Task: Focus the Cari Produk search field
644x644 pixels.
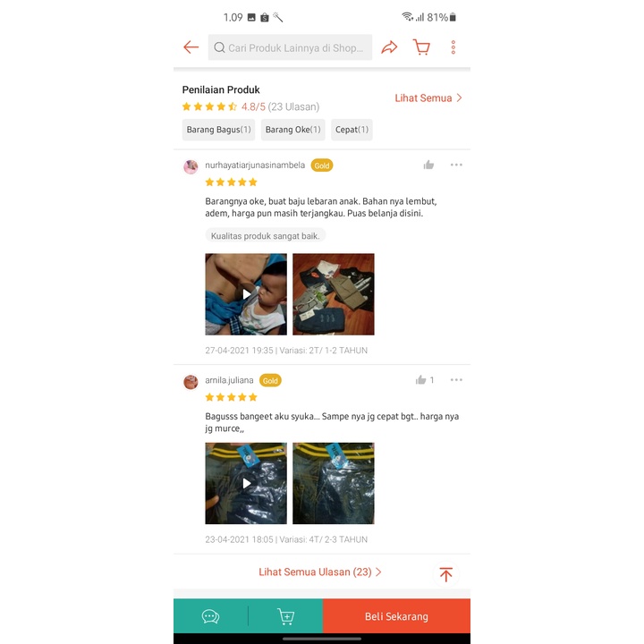Action: tap(290, 47)
